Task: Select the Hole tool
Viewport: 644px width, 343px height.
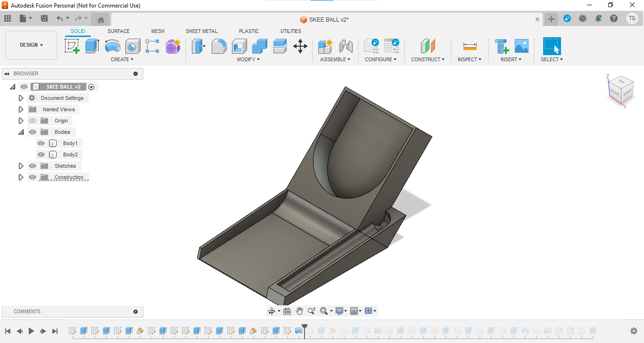Action: point(132,46)
